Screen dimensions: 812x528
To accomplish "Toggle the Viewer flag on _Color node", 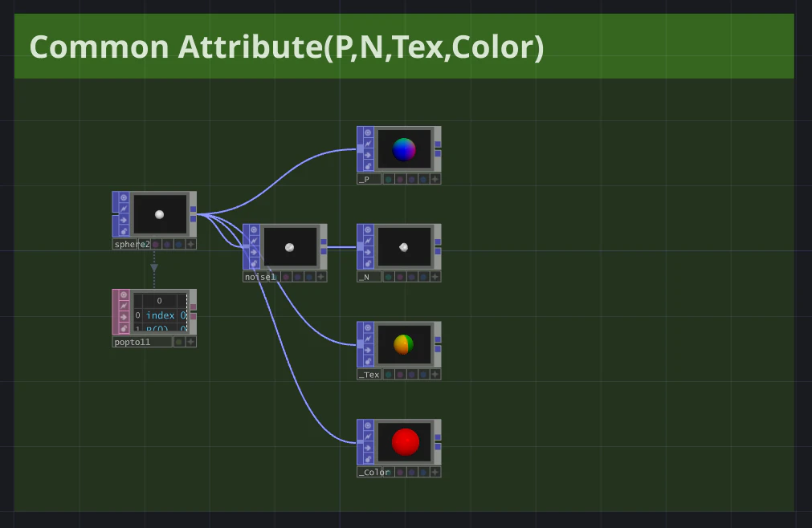I will [x=368, y=425].
